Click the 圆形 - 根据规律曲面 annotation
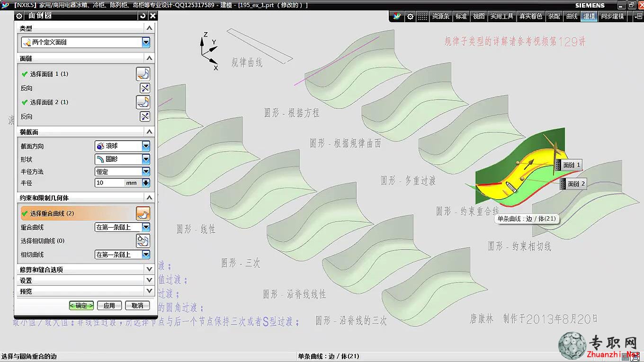644x362 pixels. coord(346,143)
